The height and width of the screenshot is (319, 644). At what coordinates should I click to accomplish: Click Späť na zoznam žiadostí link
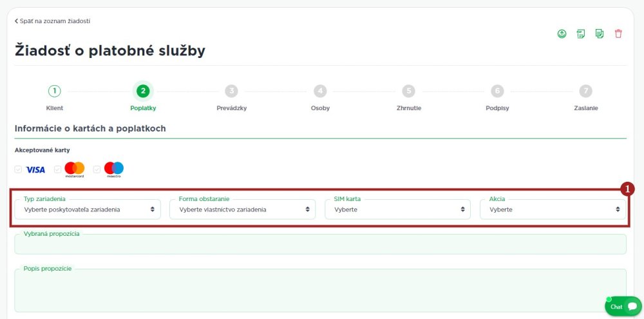53,21
